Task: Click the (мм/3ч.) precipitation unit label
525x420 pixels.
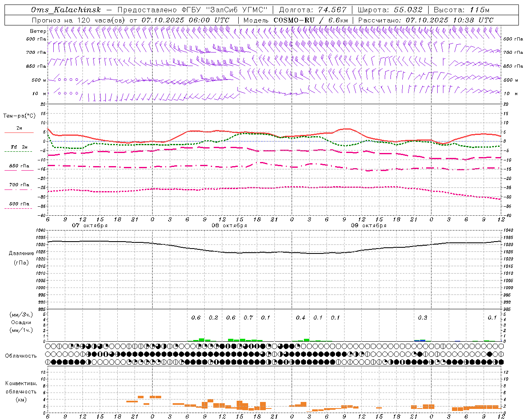Action: [x=21, y=315]
